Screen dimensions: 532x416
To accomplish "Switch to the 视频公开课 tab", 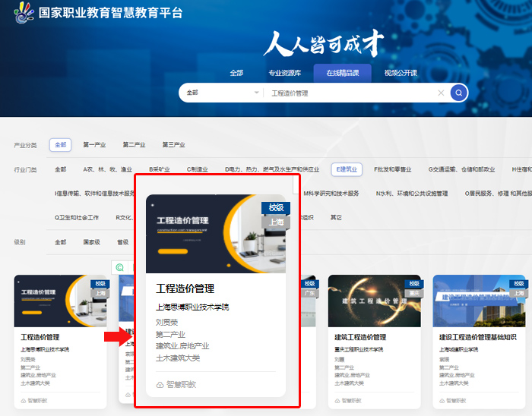I will pyautogui.click(x=401, y=73).
